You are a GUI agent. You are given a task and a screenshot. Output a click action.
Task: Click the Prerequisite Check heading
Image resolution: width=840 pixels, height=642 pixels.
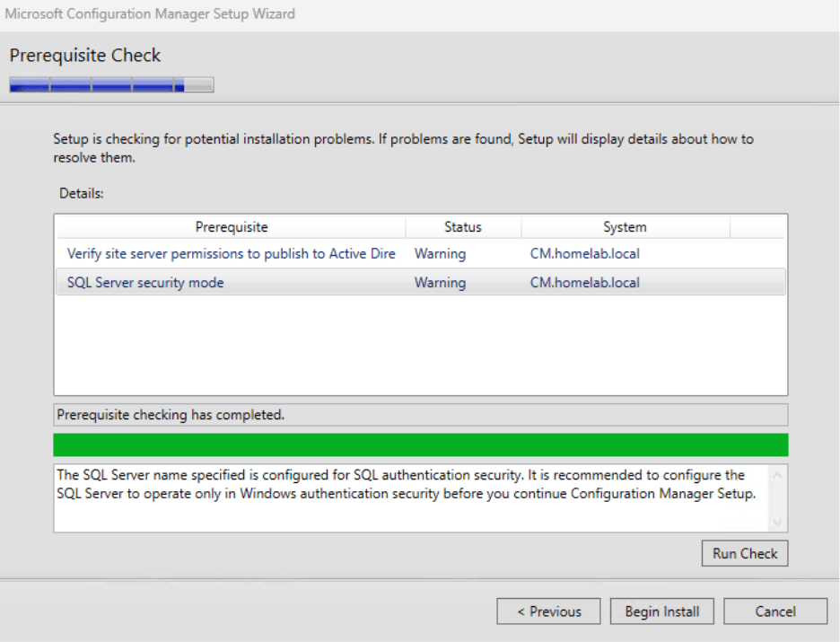(84, 56)
